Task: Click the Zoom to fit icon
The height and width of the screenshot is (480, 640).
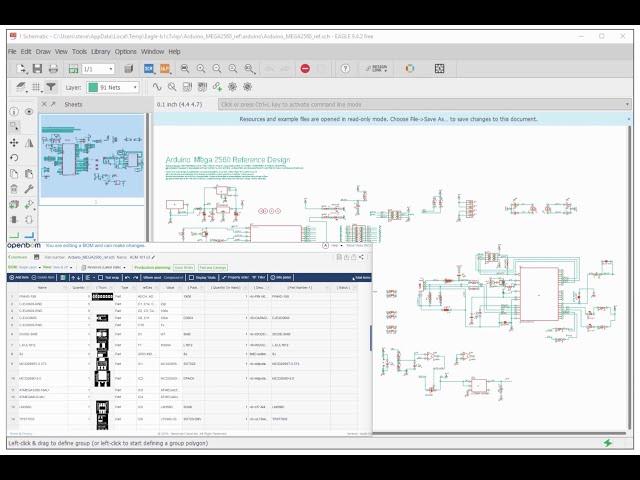Action: coord(185,69)
